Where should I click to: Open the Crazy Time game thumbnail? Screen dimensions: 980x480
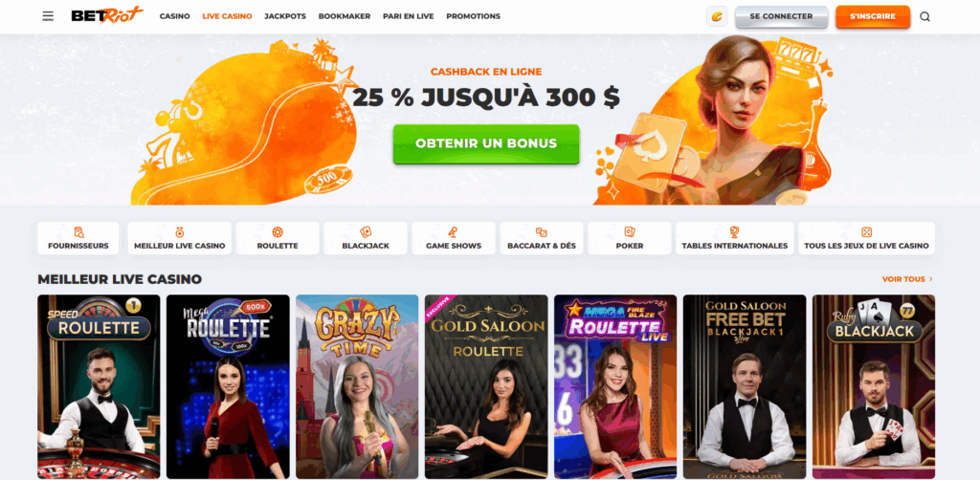coord(357,386)
